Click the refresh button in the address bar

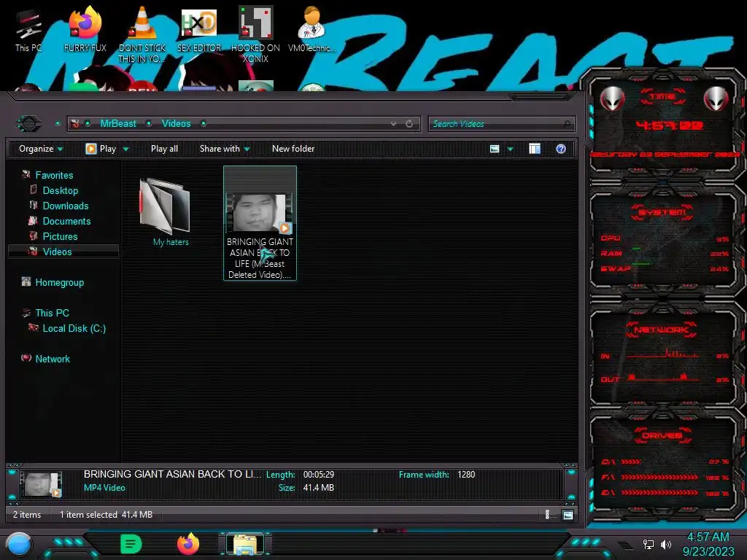pyautogui.click(x=409, y=124)
